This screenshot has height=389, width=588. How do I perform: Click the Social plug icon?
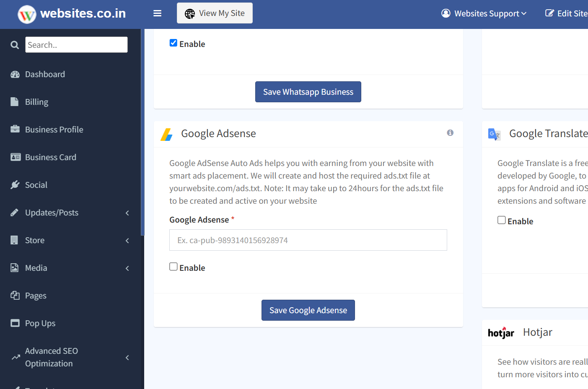[x=15, y=185]
